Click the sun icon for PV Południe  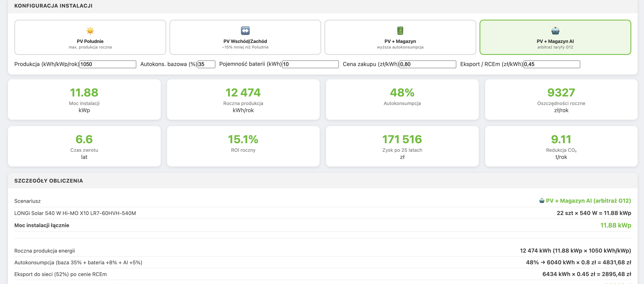click(90, 31)
